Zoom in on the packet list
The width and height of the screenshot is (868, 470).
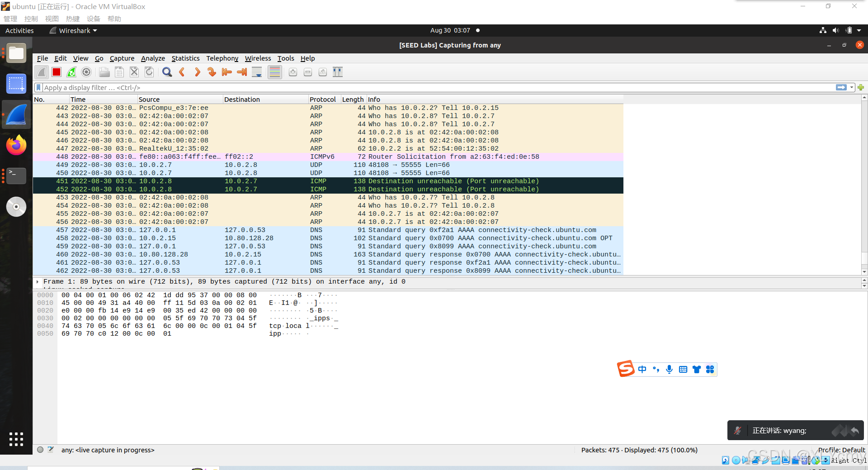click(293, 72)
